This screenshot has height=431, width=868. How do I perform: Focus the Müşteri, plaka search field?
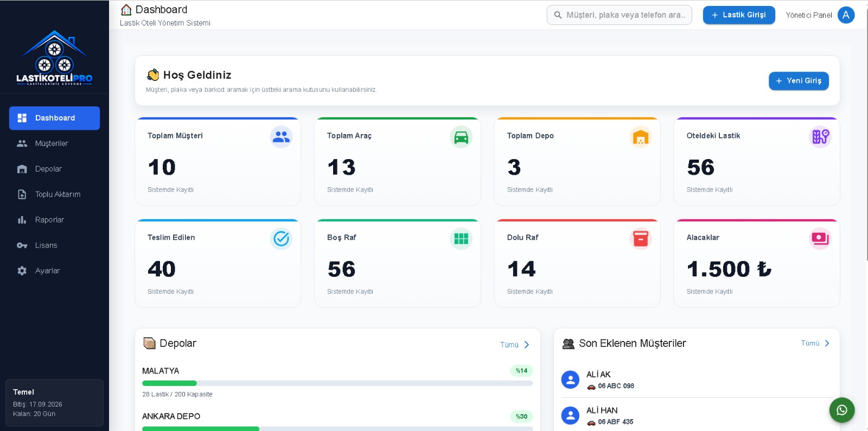click(x=620, y=15)
